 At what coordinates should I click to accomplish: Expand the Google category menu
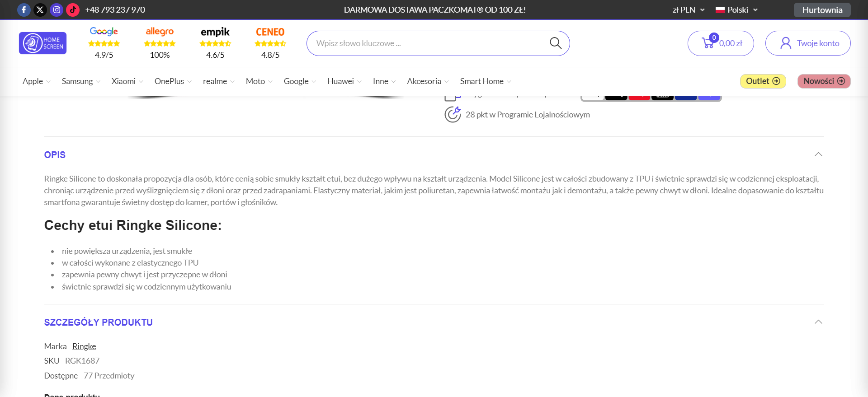[300, 81]
